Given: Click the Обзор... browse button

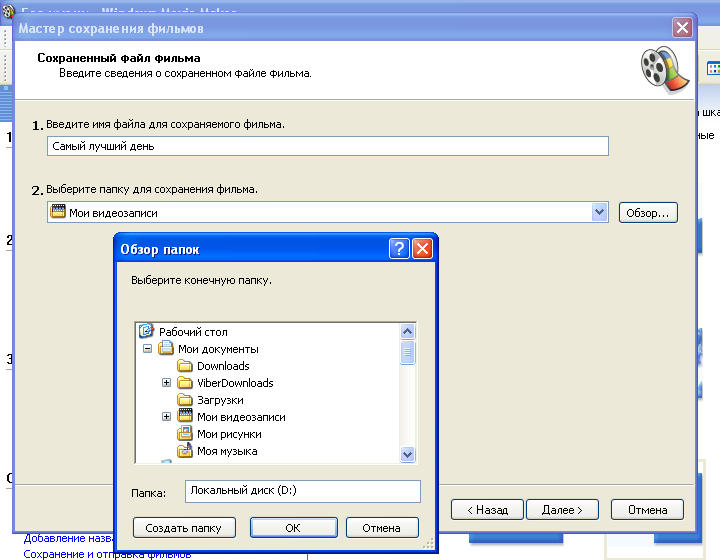Looking at the screenshot, I should click(648, 213).
